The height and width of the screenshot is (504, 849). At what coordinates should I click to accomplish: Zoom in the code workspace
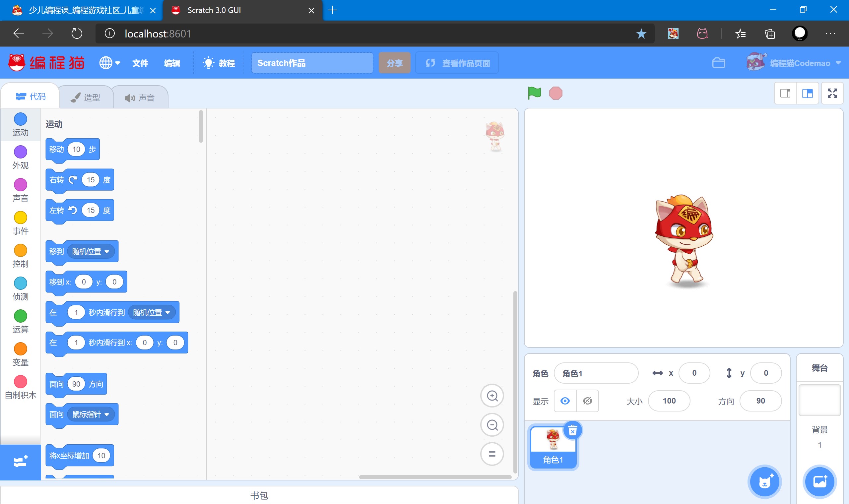pyautogui.click(x=492, y=396)
